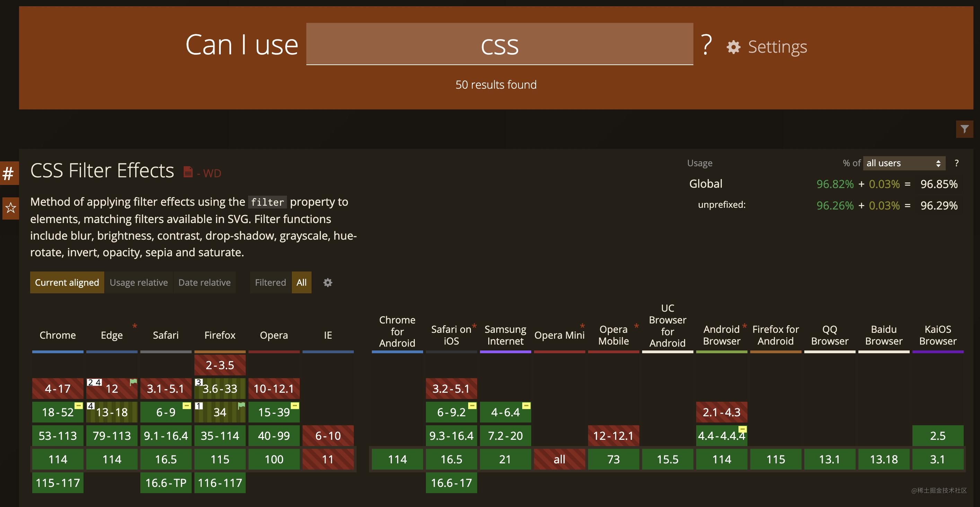This screenshot has height=507, width=980.
Task: Click the KaiOS Browser column header
Action: click(938, 335)
